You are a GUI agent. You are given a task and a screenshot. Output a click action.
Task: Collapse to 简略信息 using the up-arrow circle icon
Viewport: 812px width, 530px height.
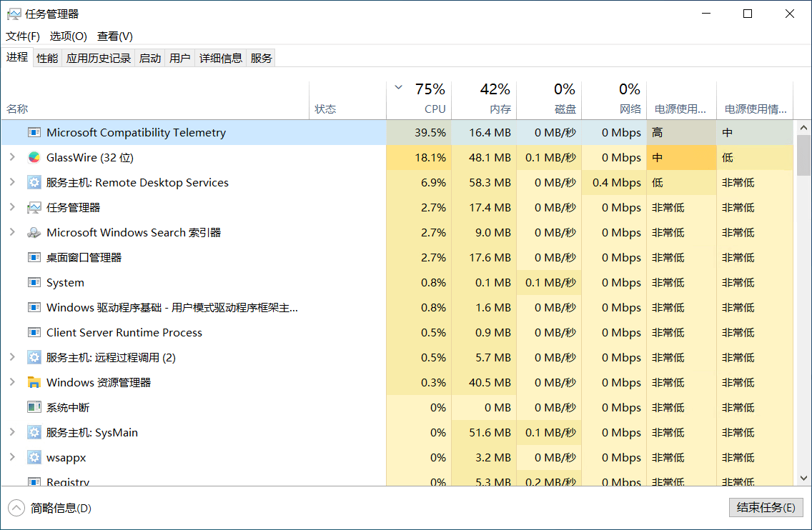click(16, 508)
